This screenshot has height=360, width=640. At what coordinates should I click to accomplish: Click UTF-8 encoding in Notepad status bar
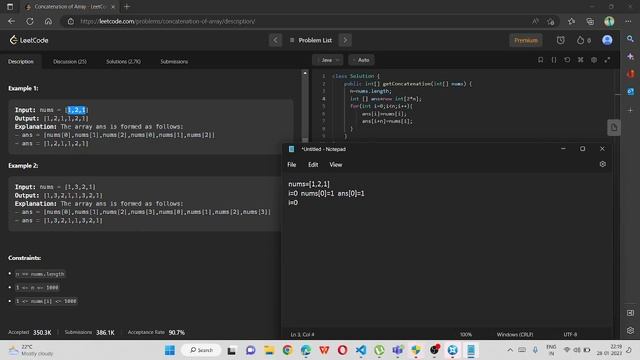570,334
